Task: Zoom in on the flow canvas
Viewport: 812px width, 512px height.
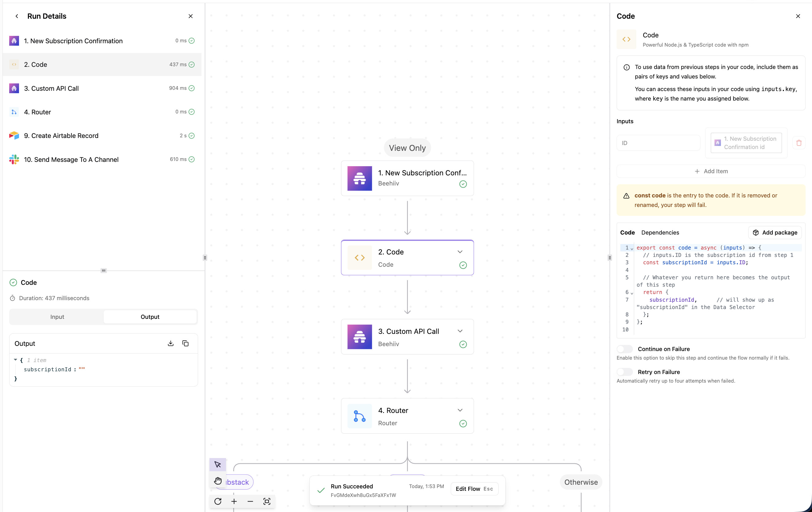Action: [x=234, y=501]
